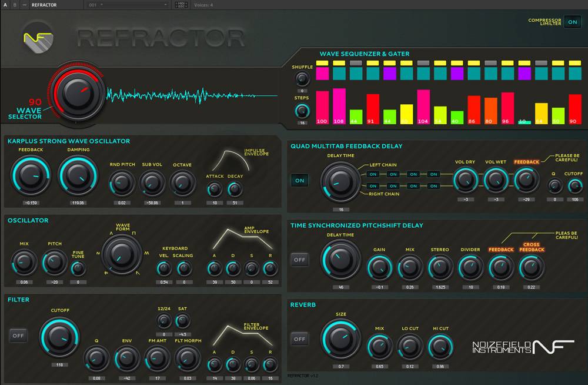Viewport: 588px width, 385px height.
Task: Click the Filter Envelope shape graphic
Action: pos(243,335)
